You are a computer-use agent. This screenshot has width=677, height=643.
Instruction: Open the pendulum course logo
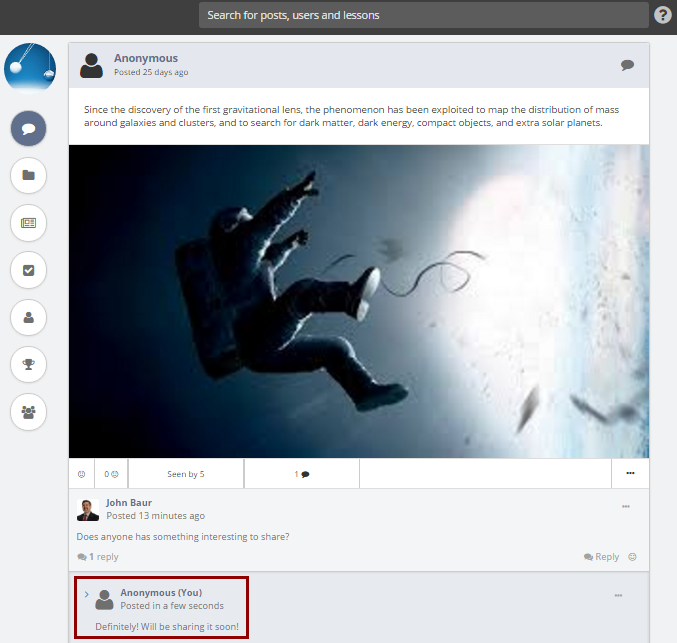tap(30, 68)
